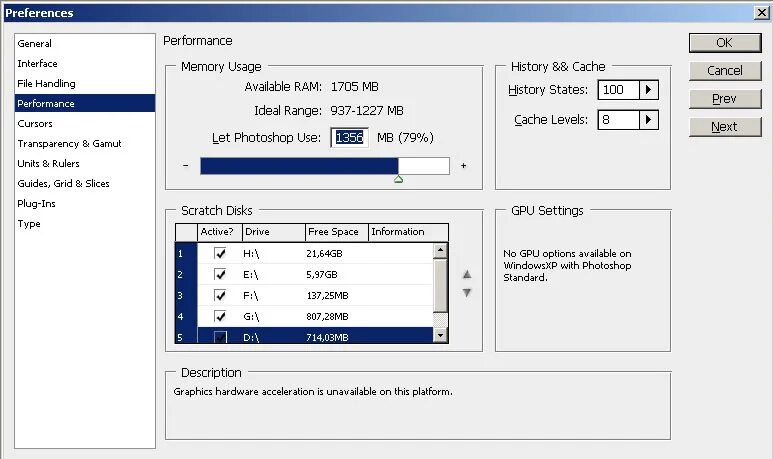Click the 137,25MB free space value
Viewport: 773px width, 459px height.
pos(327,296)
